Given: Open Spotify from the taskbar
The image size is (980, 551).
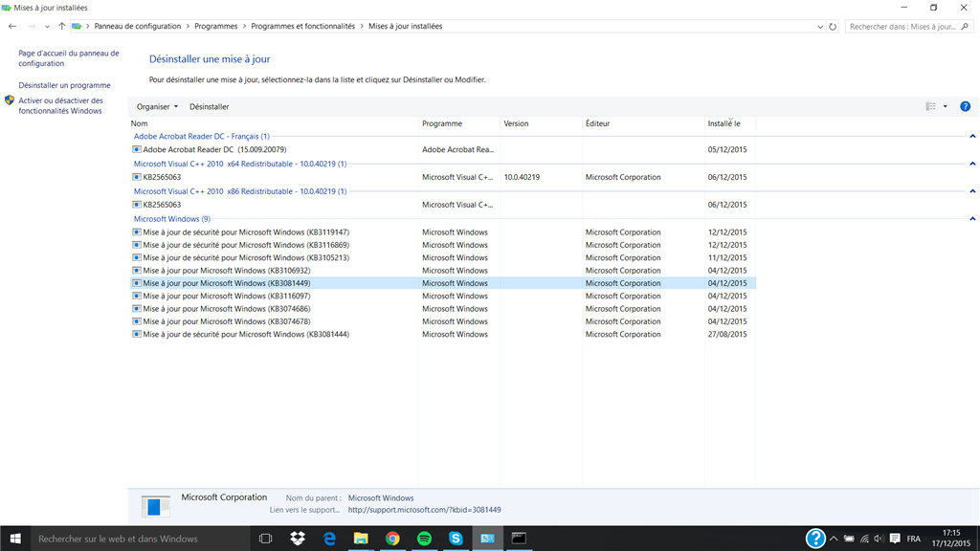Looking at the screenshot, I should pos(424,539).
